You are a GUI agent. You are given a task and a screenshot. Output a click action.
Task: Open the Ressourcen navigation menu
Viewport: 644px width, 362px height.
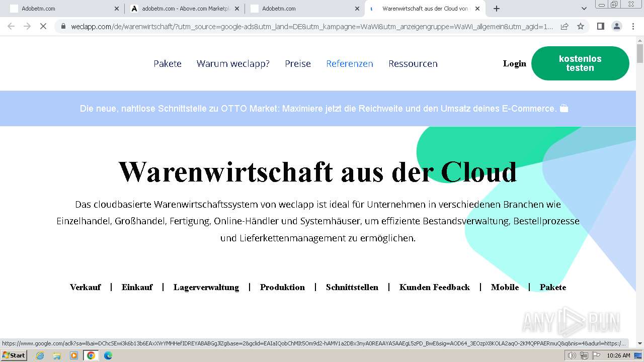pos(413,64)
